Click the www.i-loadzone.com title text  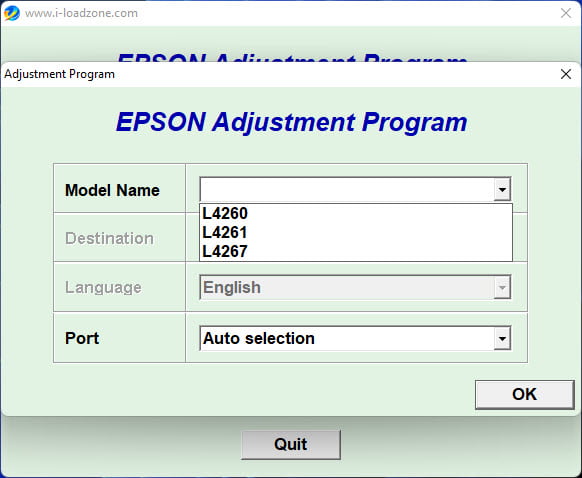tap(81, 13)
